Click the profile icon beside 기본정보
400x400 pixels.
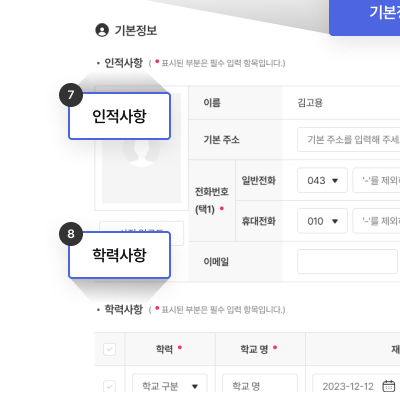tap(102, 30)
